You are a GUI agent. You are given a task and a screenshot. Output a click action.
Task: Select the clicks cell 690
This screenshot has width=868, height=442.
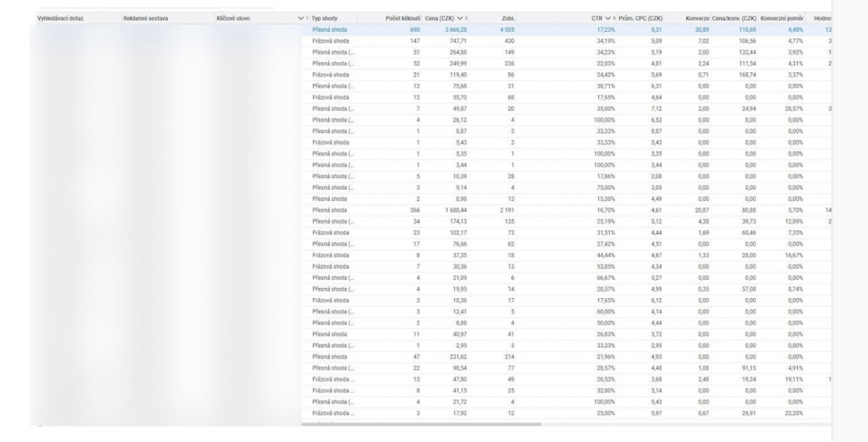click(x=415, y=30)
